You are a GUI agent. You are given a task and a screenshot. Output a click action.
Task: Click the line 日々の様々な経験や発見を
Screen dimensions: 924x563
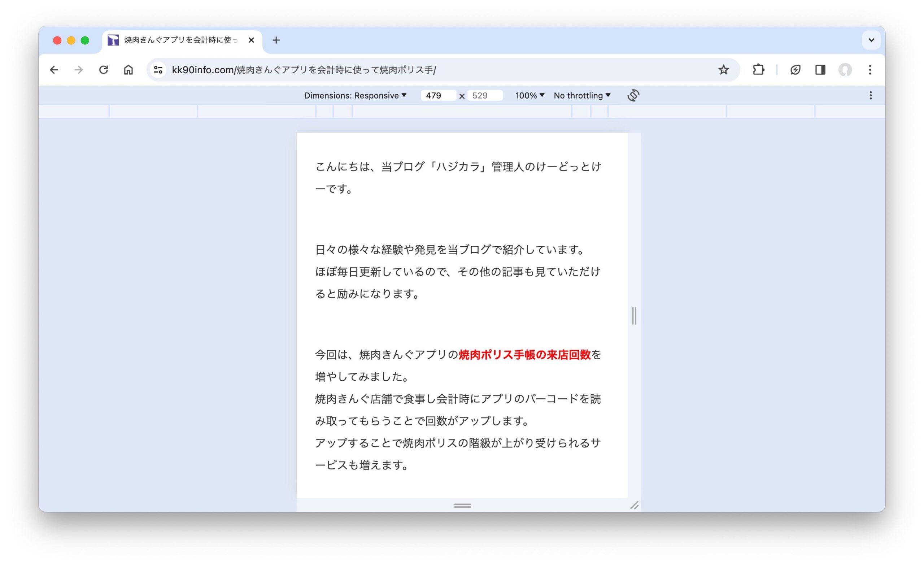tap(449, 250)
